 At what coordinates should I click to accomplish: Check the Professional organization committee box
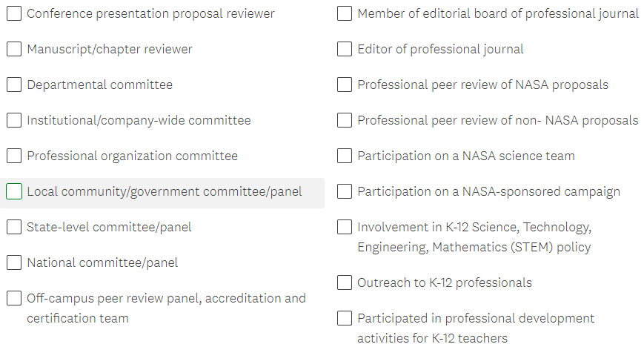click(14, 156)
